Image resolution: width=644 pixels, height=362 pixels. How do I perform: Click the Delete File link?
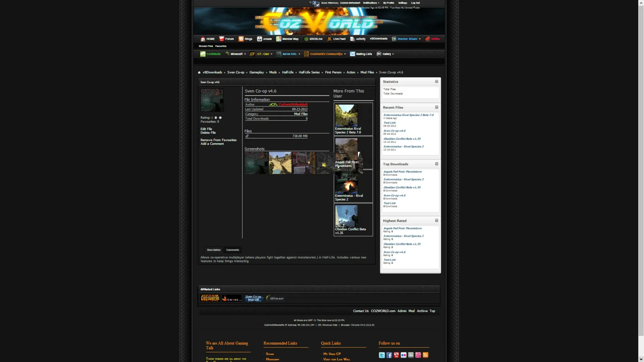tap(208, 133)
